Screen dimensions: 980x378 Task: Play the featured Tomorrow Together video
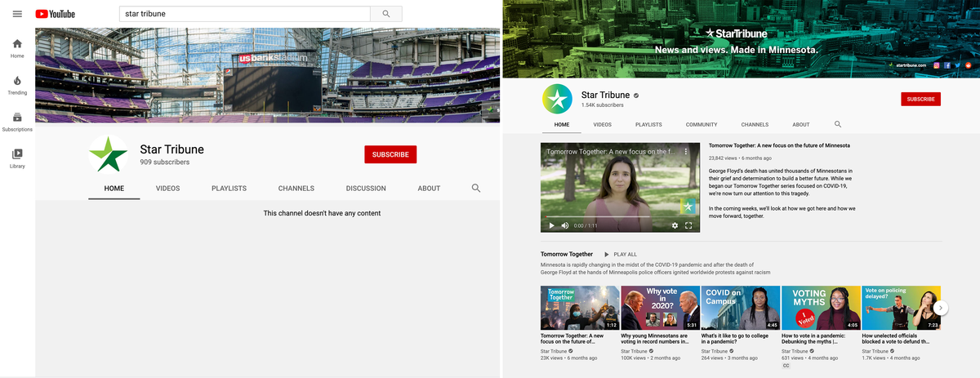click(x=551, y=225)
